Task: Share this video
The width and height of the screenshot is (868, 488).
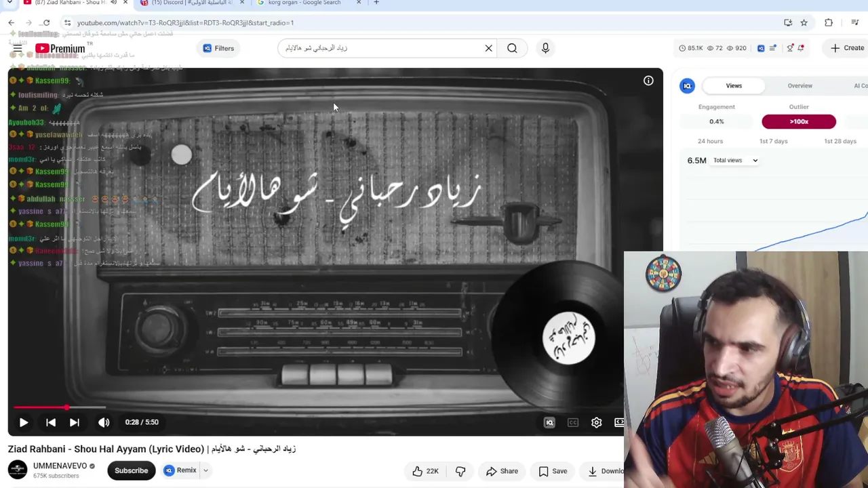Action: click(x=502, y=471)
